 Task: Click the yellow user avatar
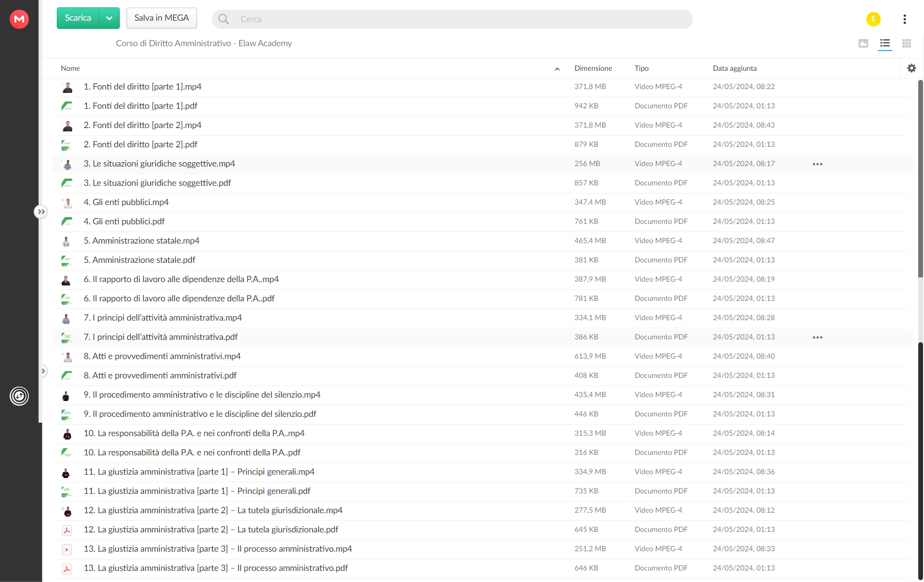[x=873, y=19]
